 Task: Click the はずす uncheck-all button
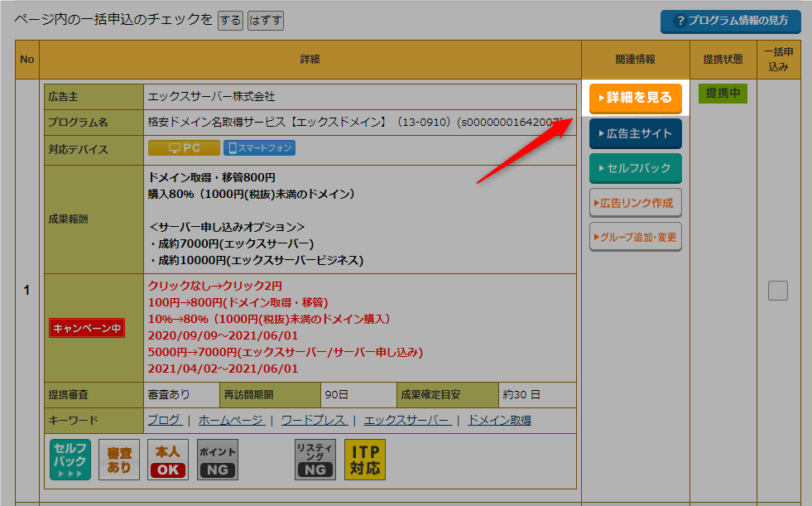point(266,21)
